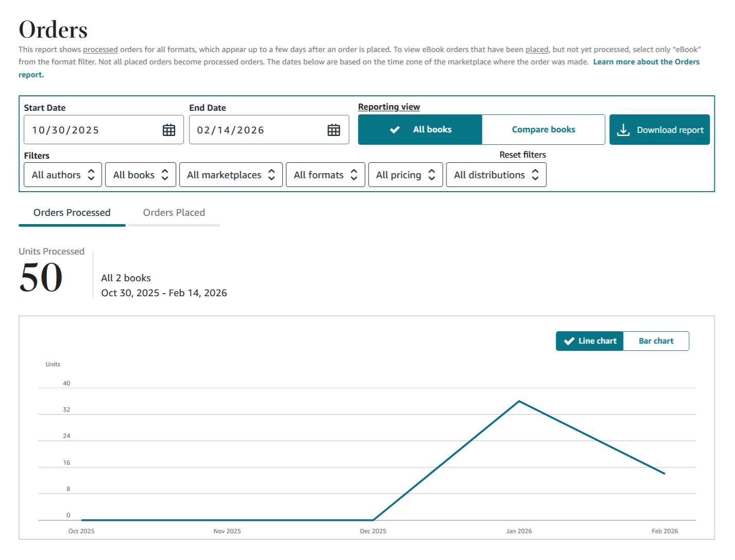Switch reporting view to Compare books

(x=543, y=130)
